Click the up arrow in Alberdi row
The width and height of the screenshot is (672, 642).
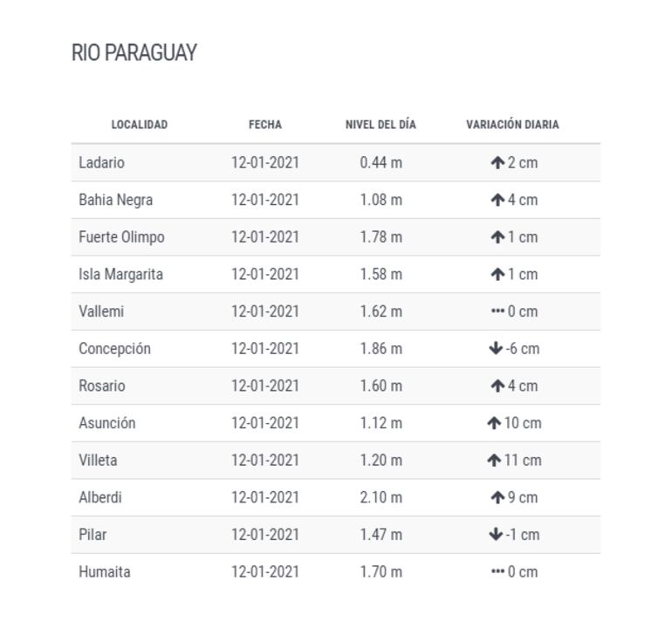point(497,498)
